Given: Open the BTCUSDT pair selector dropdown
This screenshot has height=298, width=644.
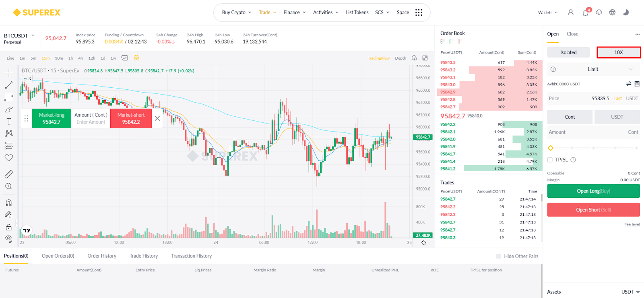Looking at the screenshot, I should tap(33, 35).
